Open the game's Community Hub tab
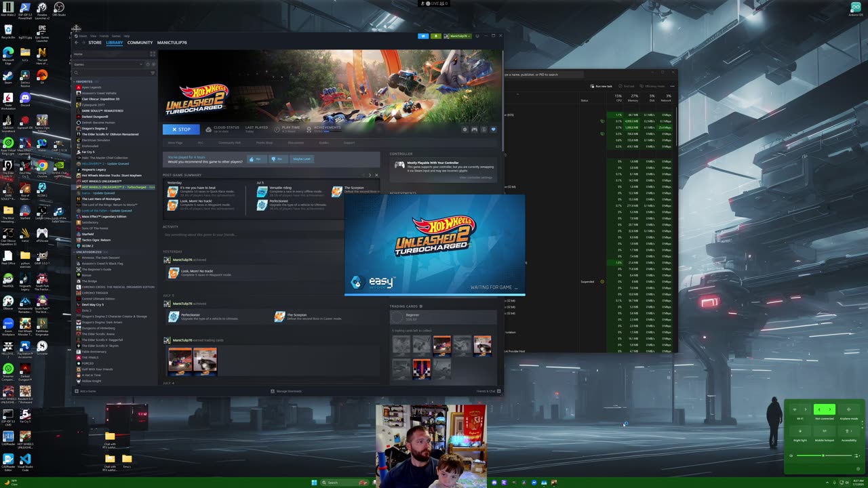 click(x=229, y=143)
